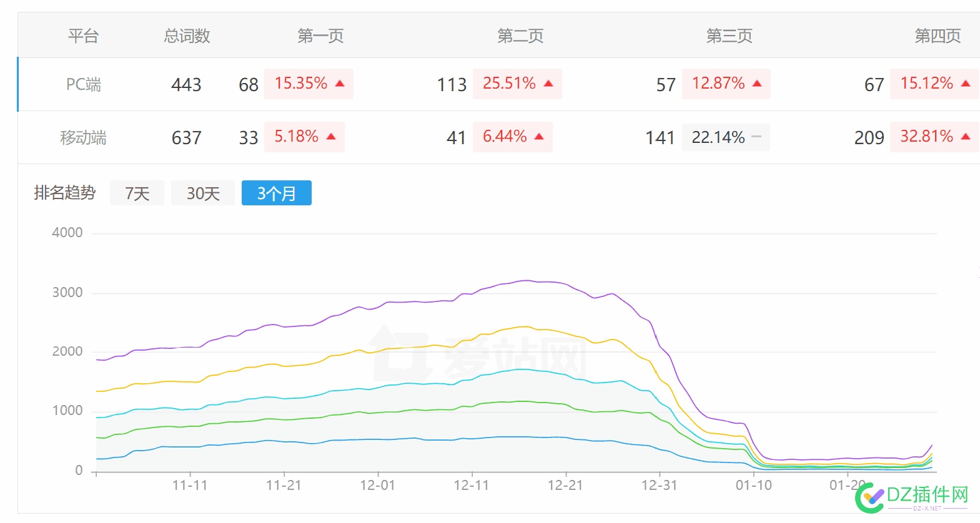Click the up arrow beside 6.44%
980x523 pixels.
click(539, 137)
